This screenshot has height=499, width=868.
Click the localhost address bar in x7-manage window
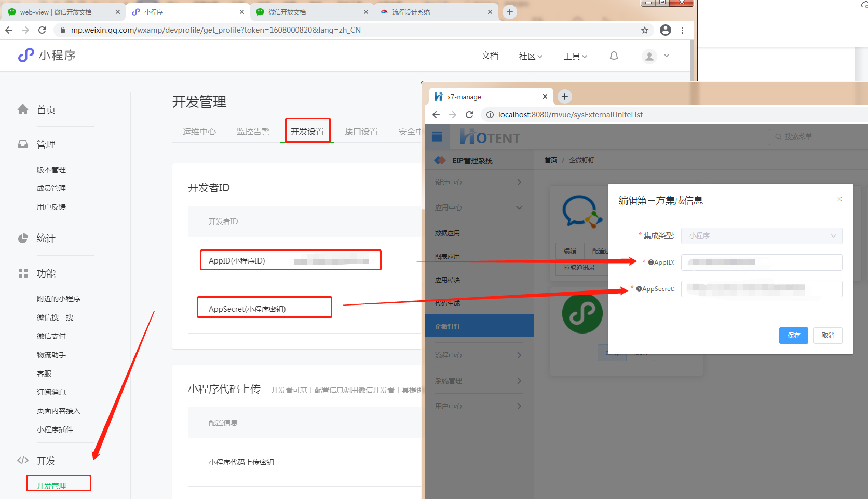(x=570, y=115)
